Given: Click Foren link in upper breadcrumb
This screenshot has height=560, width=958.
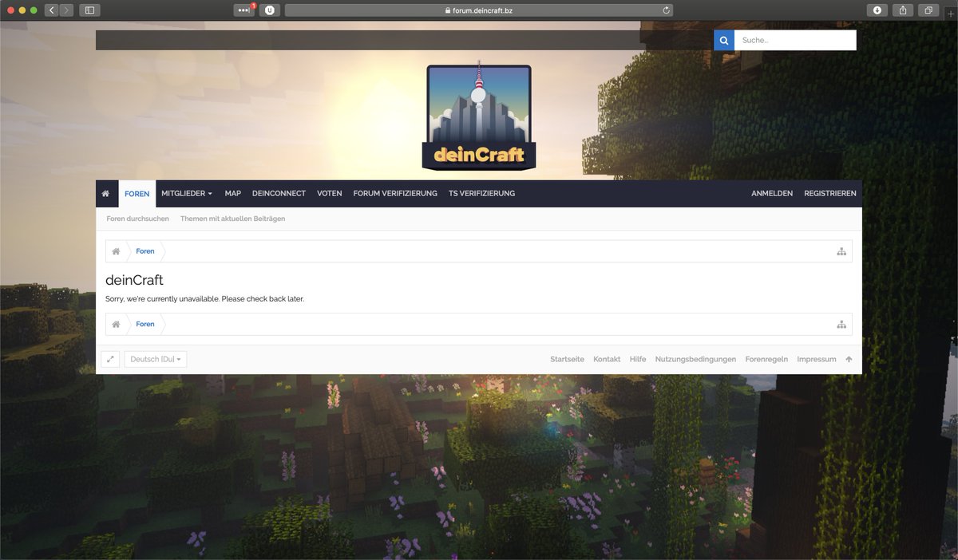Looking at the screenshot, I should click(145, 251).
